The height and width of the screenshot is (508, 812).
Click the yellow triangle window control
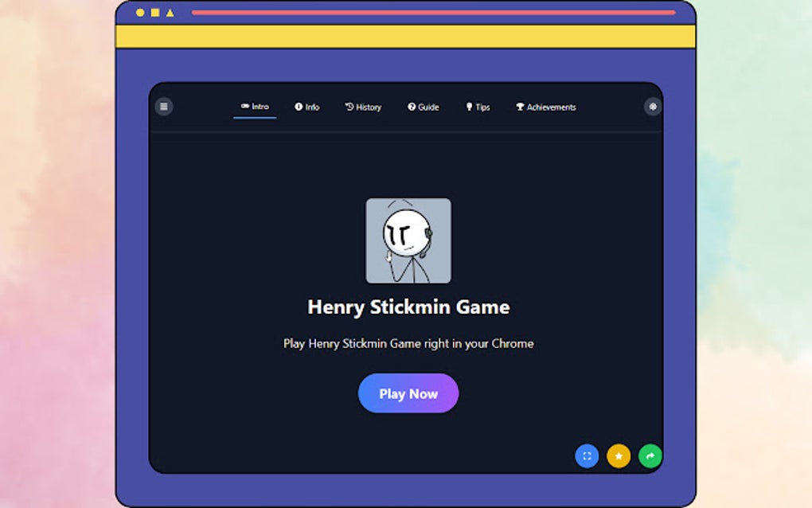[170, 13]
